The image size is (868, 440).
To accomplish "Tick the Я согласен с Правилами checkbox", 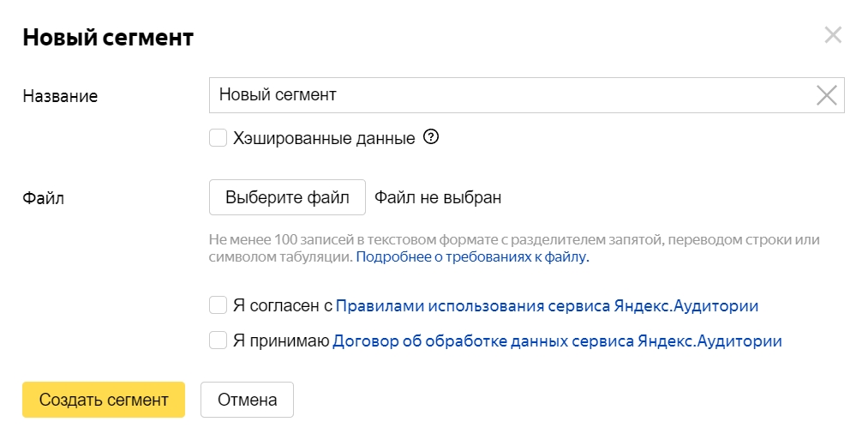I will 218,305.
